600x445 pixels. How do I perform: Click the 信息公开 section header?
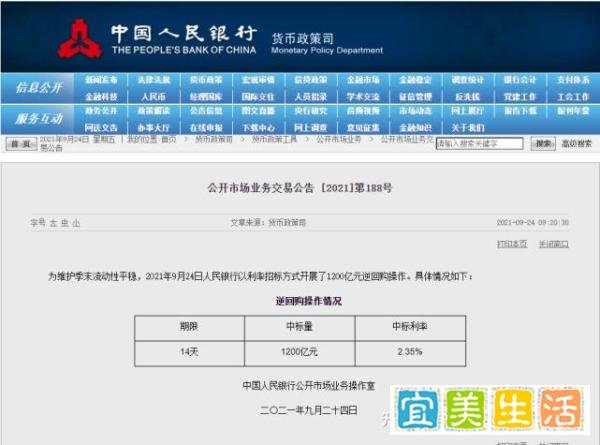click(x=39, y=88)
